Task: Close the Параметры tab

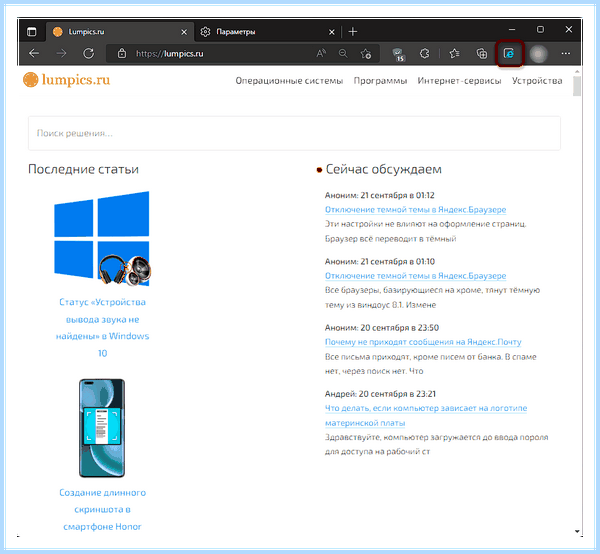Action: (332, 32)
